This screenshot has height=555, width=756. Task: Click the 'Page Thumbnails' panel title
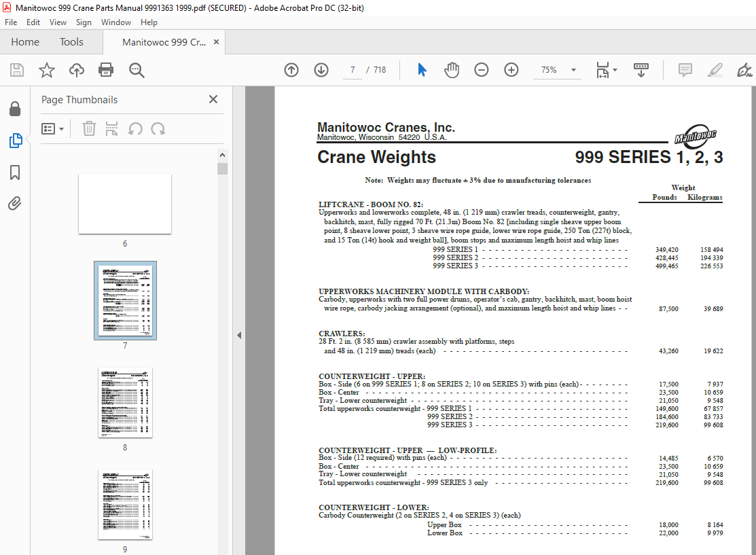click(x=79, y=100)
